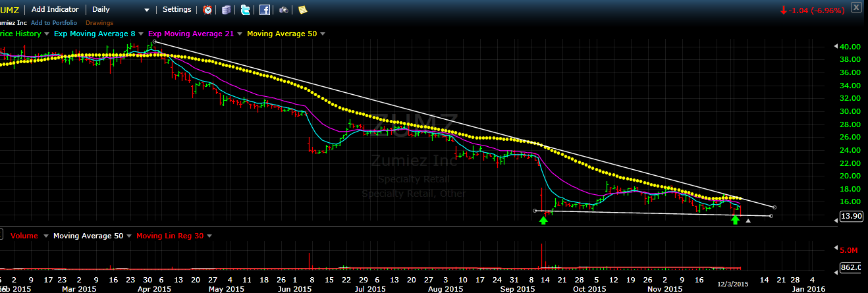The width and height of the screenshot is (868, 293).
Task: Click Add Indicator in the toolbar
Action: pos(55,9)
